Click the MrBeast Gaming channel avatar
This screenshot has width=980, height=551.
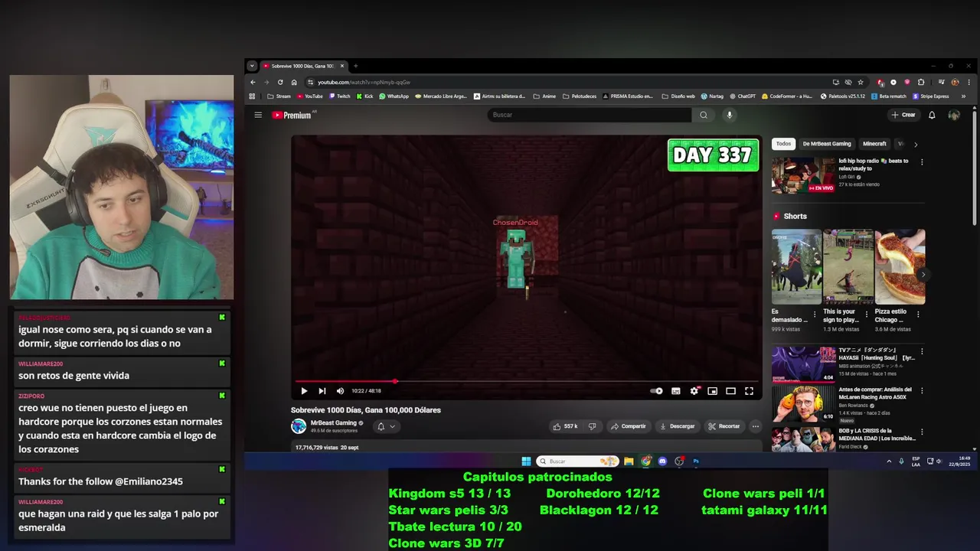(299, 426)
